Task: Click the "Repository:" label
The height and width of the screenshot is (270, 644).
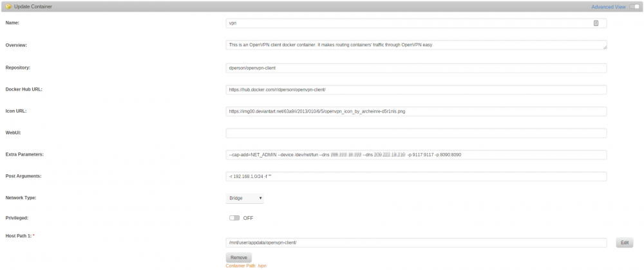Action: point(17,67)
